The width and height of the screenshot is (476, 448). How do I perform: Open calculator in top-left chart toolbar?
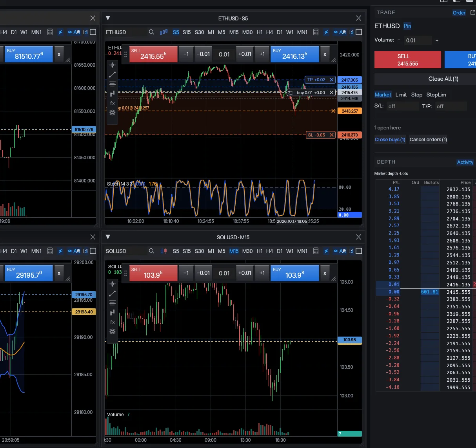point(50,32)
